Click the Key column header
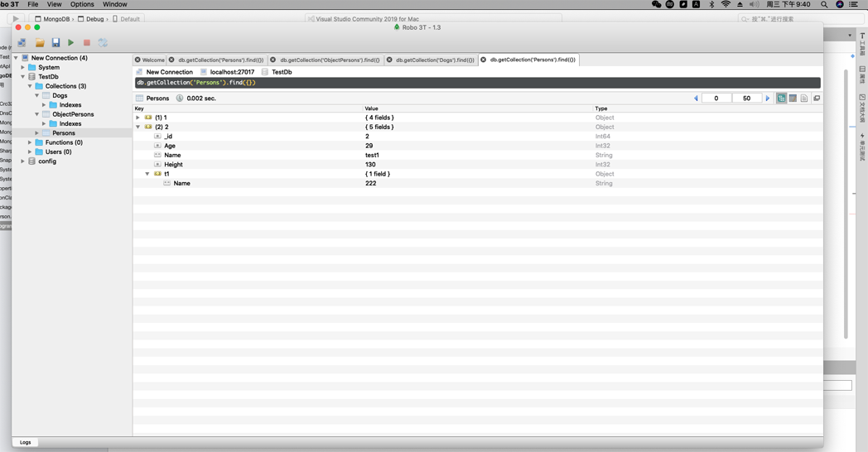 [248, 108]
